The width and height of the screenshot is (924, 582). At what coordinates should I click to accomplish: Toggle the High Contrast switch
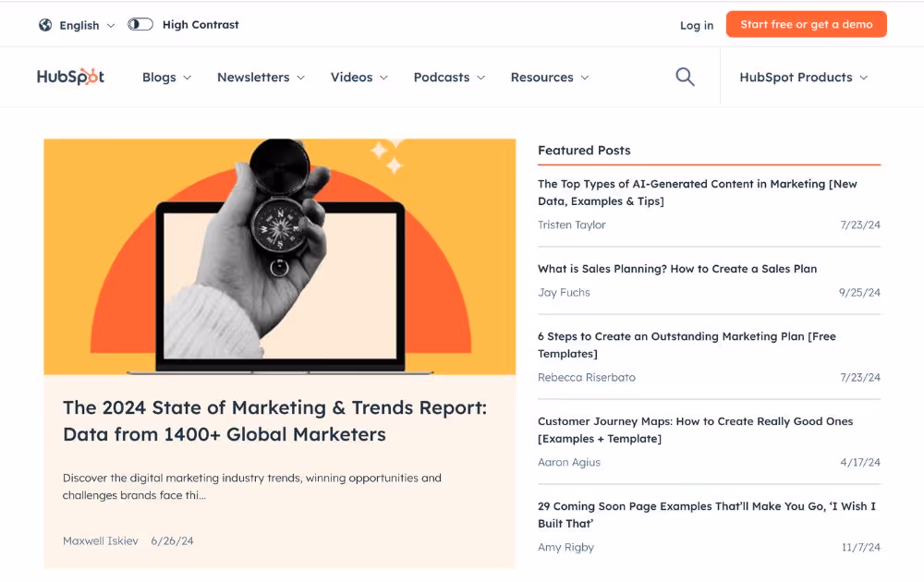pyautogui.click(x=140, y=24)
